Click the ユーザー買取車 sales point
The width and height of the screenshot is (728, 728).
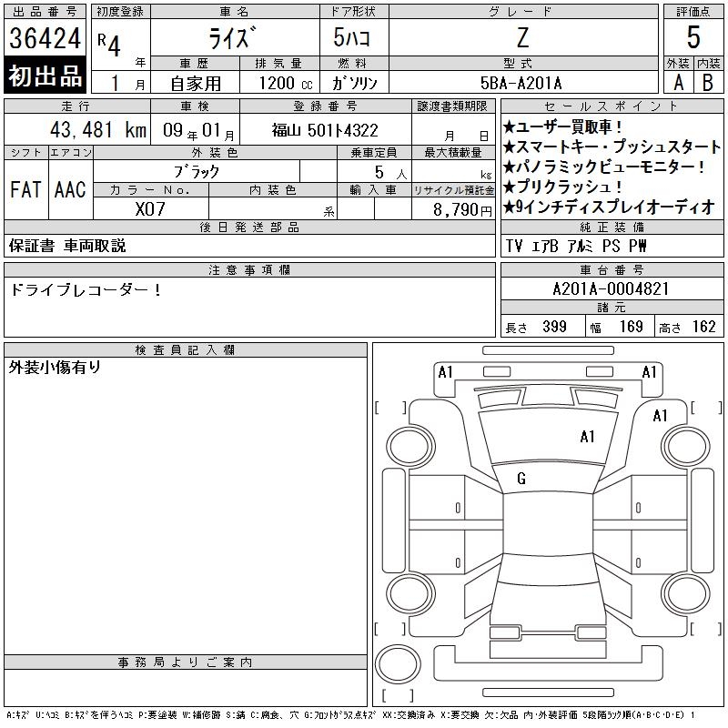coord(562,126)
